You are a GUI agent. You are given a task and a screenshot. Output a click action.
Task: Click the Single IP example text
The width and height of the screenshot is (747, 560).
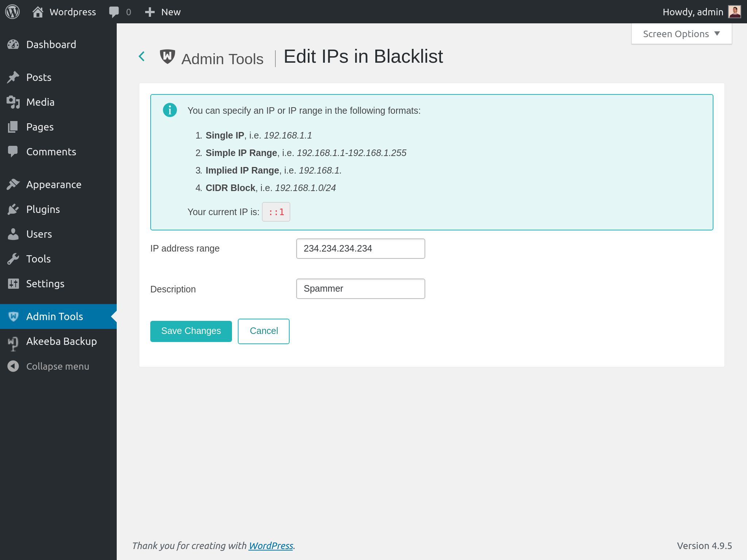click(288, 135)
